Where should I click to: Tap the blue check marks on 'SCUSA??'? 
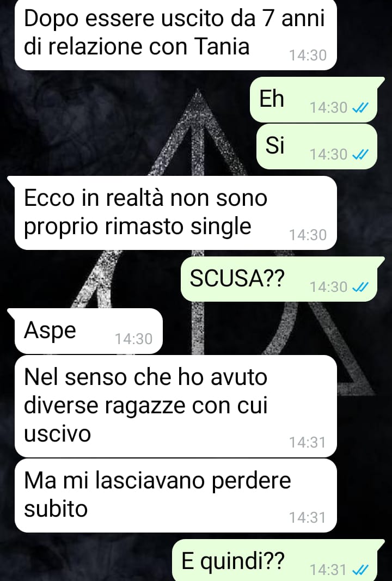[359, 287]
